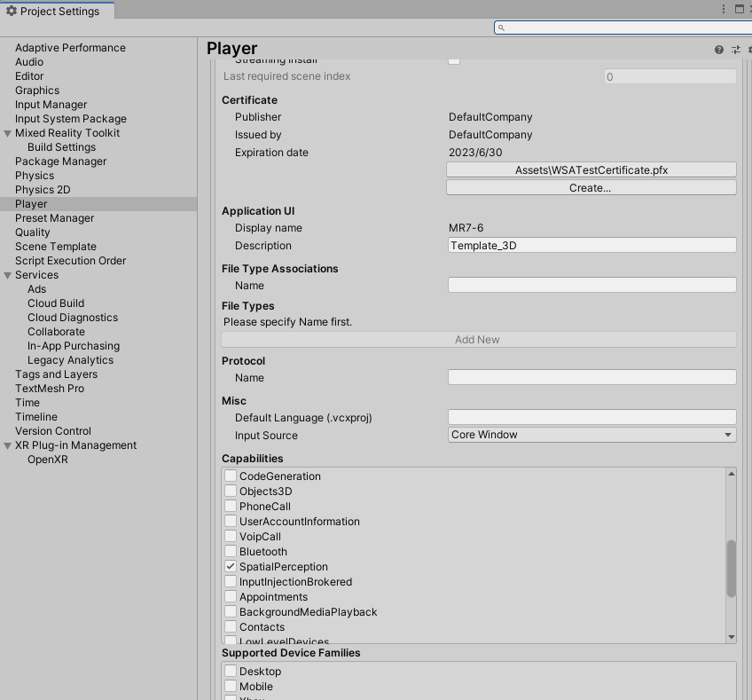Uncheck the SpatialPerception capability
The image size is (752, 700).
coord(231,566)
